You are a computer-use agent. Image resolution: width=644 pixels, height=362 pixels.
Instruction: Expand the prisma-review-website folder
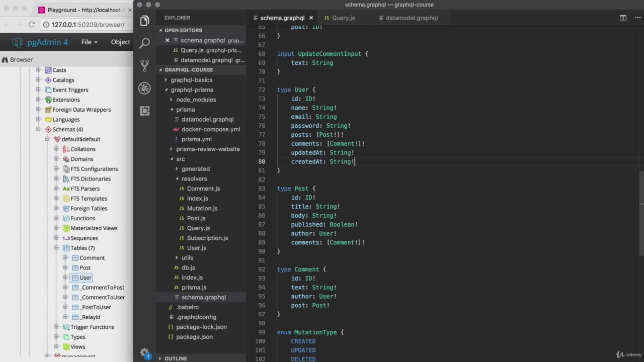(x=171, y=149)
